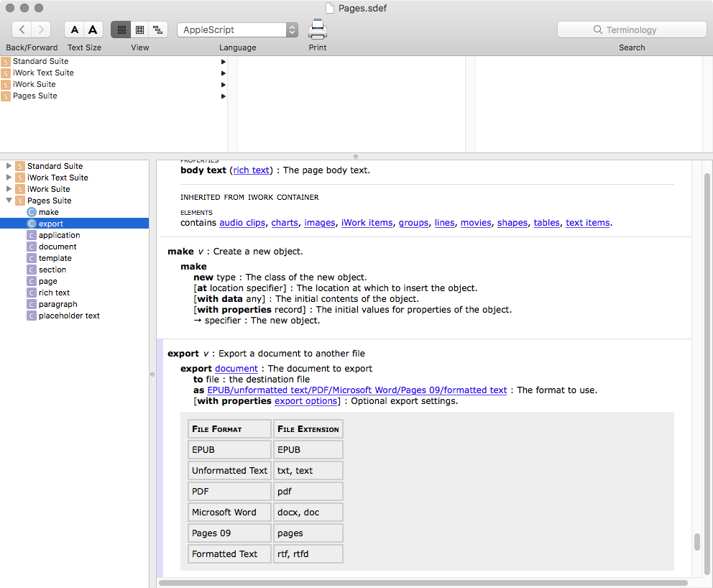713x588 pixels.
Task: Focus the Terminology search field
Action: click(632, 29)
